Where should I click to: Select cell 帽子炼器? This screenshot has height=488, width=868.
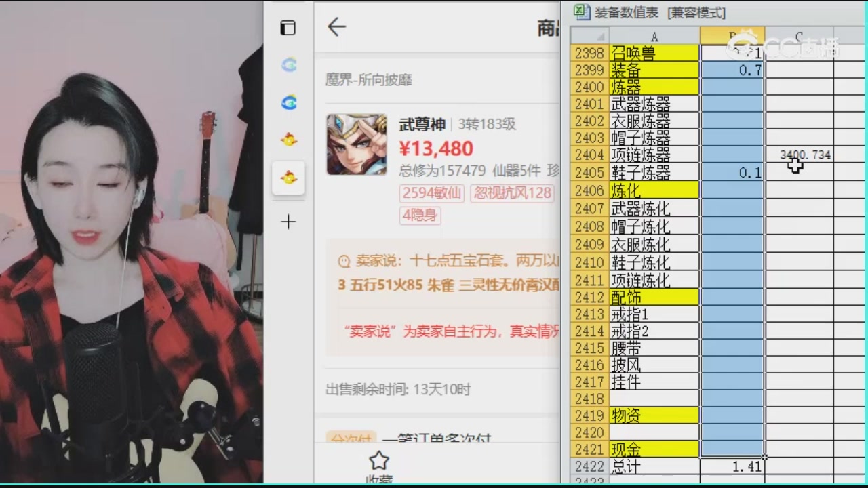[654, 138]
